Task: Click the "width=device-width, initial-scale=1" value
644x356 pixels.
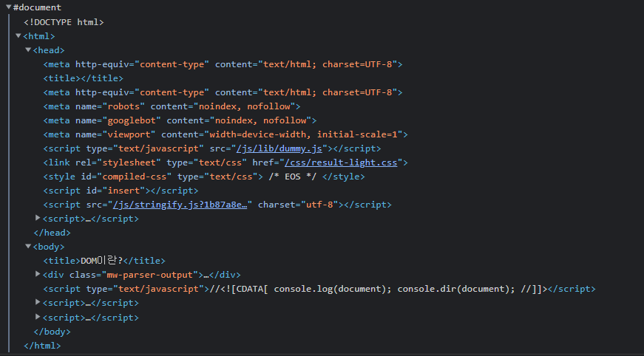Action: [x=304, y=134]
